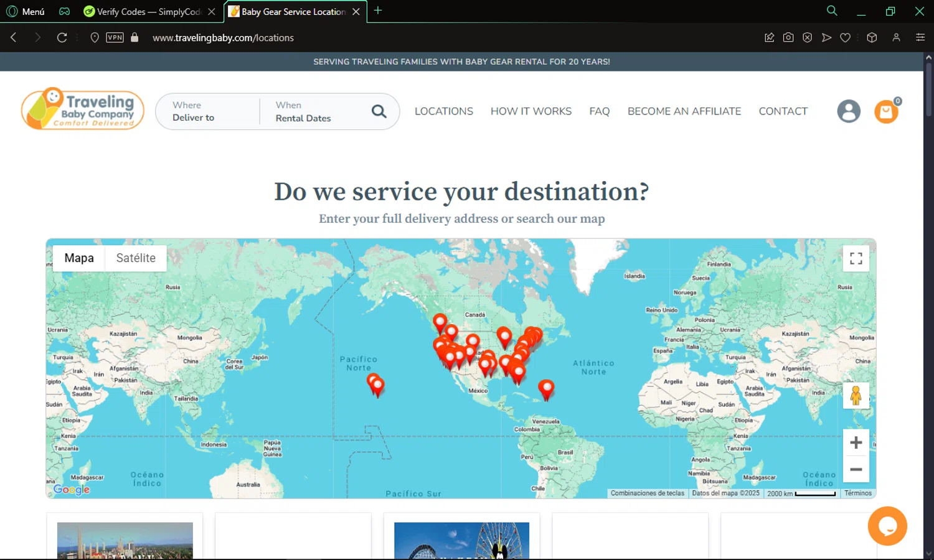Image resolution: width=934 pixels, height=560 pixels.
Task: Toggle the VPN badge in address bar
Action: click(115, 37)
